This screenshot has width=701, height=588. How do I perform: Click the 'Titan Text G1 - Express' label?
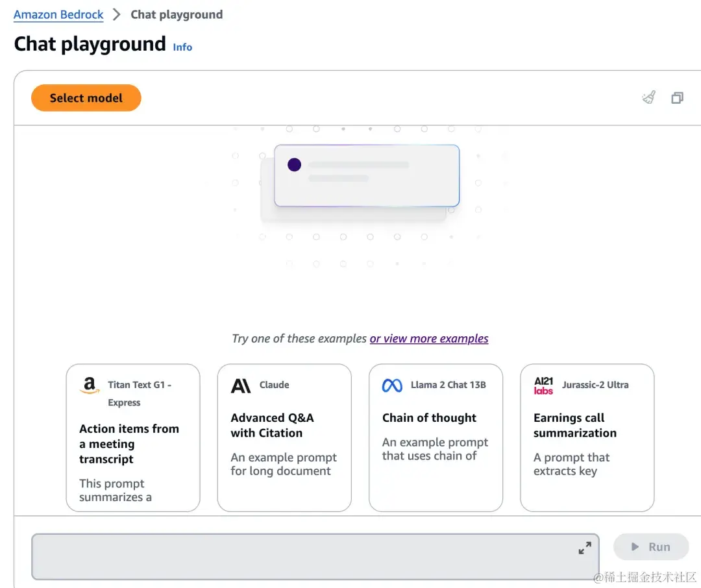139,393
